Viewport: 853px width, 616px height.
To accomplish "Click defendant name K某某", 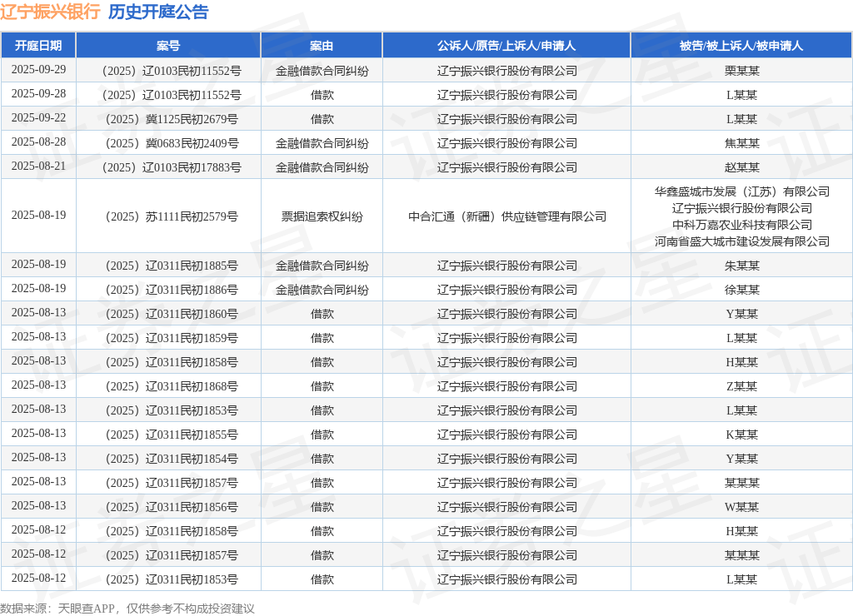I will tap(742, 435).
